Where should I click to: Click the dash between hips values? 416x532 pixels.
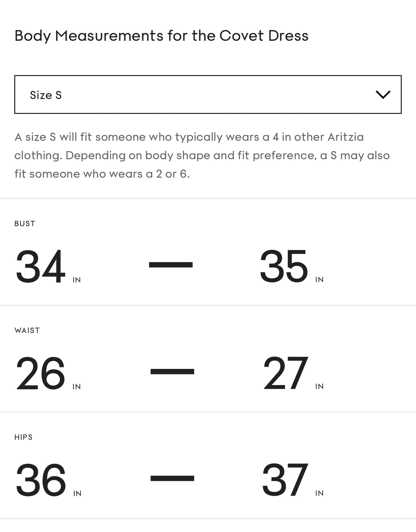click(172, 478)
